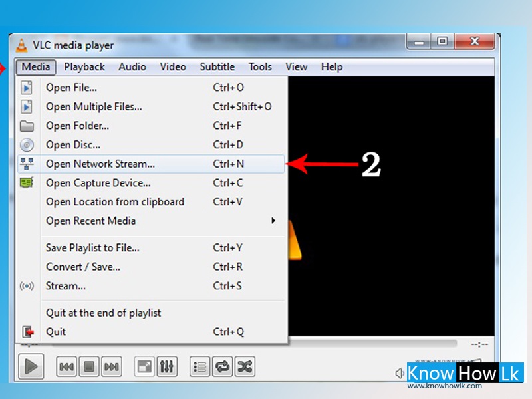532x399 pixels.
Task: Click the volume speaker icon
Action: coord(400,374)
